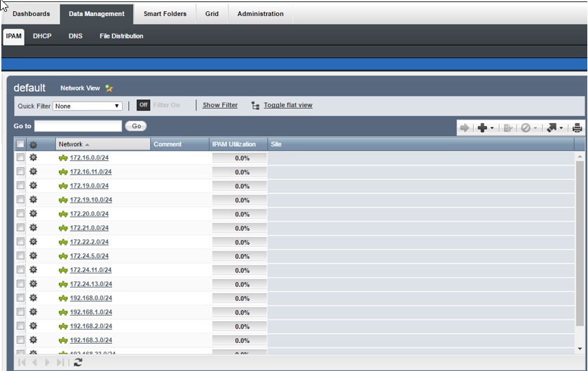The width and height of the screenshot is (588, 371).
Task: Open the Quick Filter dropdown
Action: 88,106
